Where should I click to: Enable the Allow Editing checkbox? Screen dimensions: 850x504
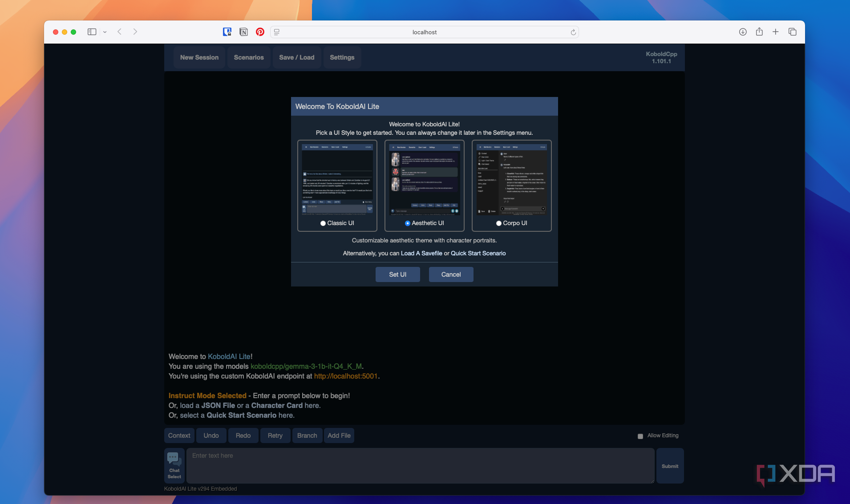click(x=640, y=436)
